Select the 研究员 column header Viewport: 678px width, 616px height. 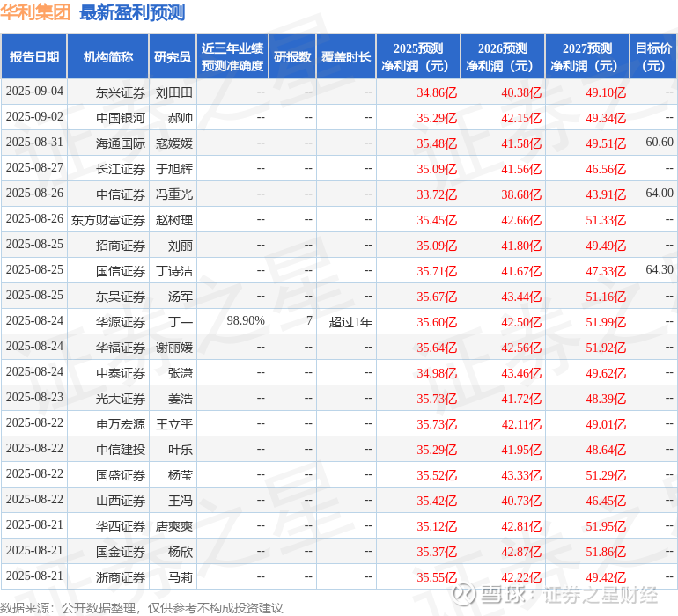pyautogui.click(x=173, y=57)
